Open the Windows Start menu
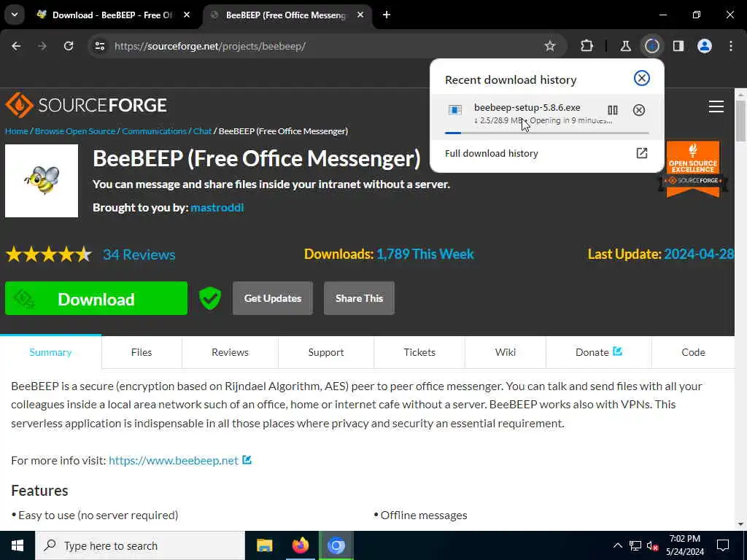Image resolution: width=747 pixels, height=560 pixels. (18, 545)
